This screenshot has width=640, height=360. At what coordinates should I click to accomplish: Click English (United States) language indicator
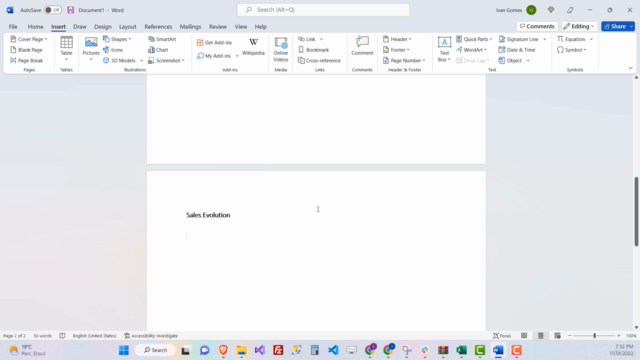(x=94, y=336)
